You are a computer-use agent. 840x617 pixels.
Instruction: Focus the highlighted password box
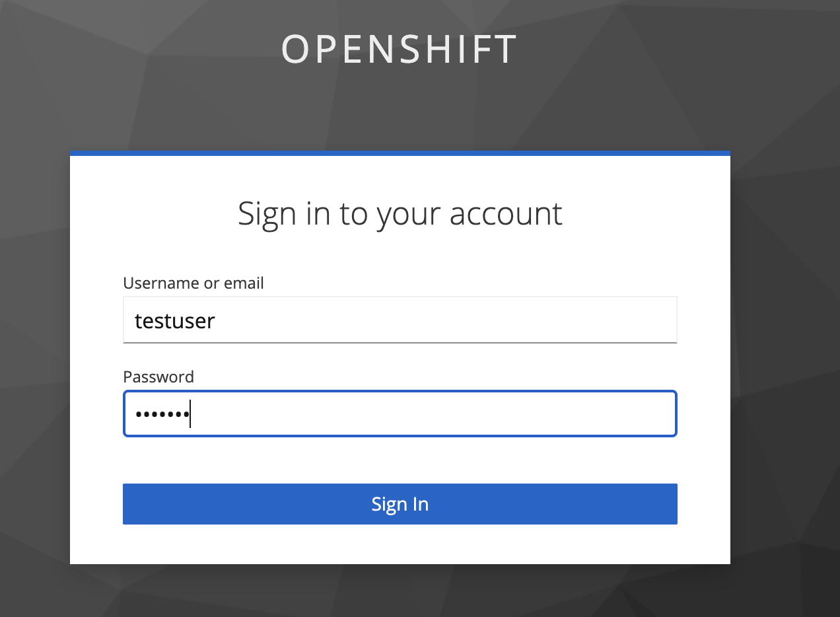(400, 414)
